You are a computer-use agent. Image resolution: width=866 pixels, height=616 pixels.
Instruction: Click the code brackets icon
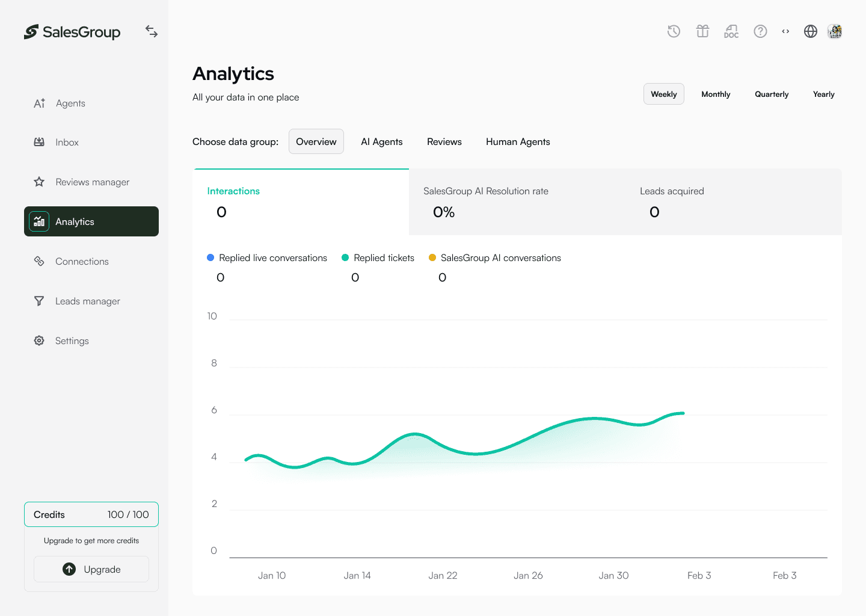[x=785, y=31]
